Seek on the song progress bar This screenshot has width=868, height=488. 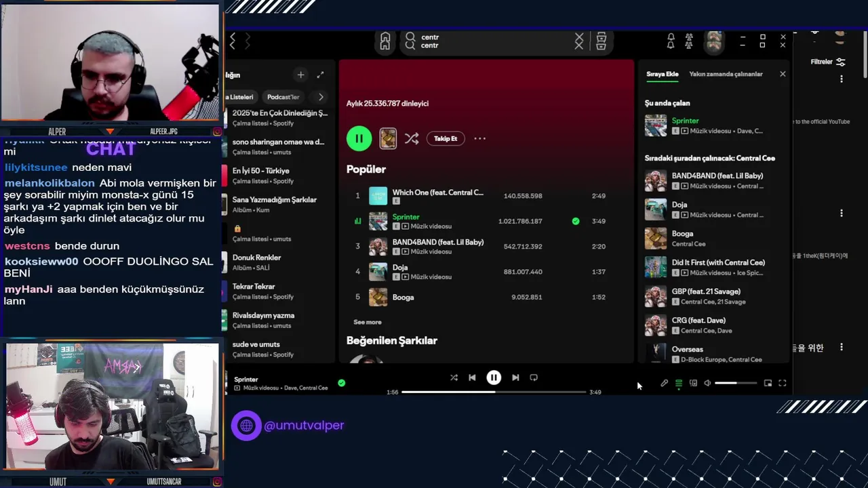pyautogui.click(x=494, y=392)
